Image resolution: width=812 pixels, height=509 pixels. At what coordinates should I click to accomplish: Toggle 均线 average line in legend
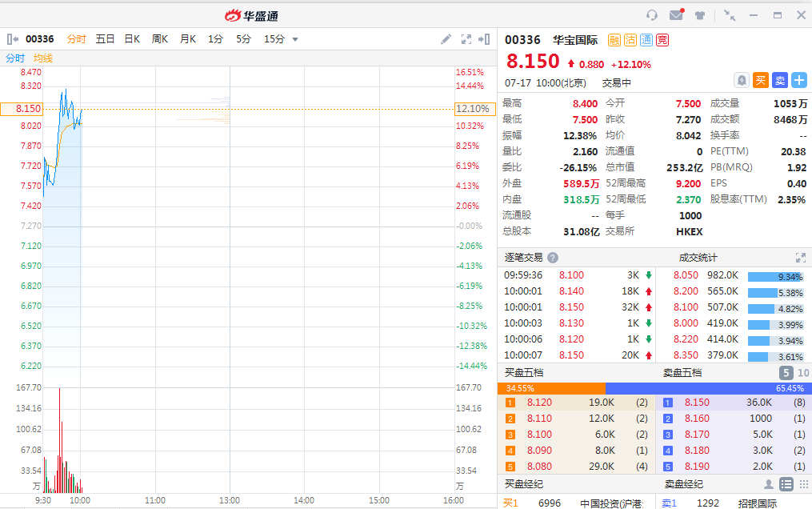tap(42, 58)
